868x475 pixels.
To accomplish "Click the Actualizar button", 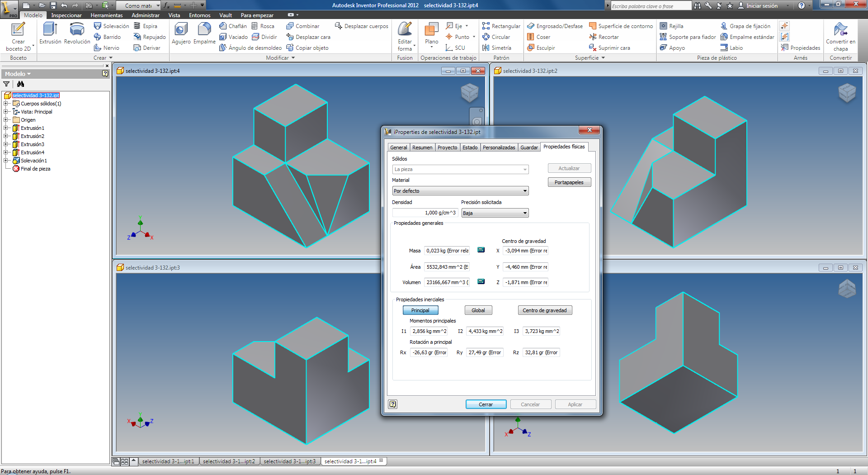I will pos(569,168).
